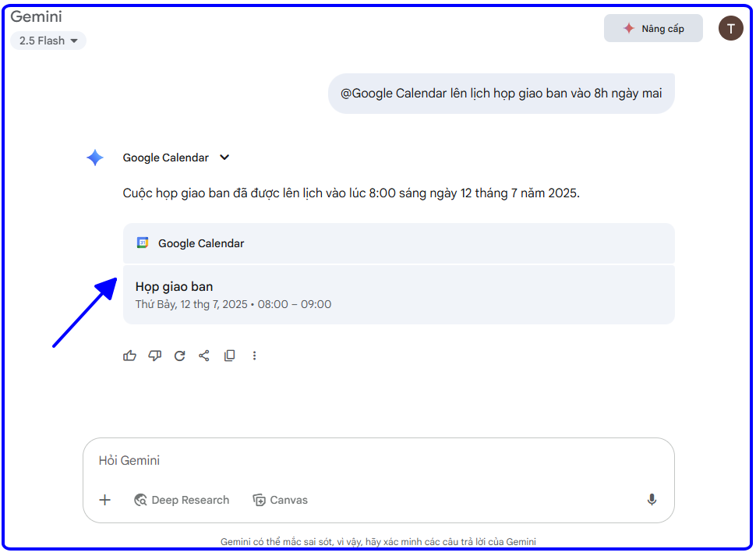Viewport: 756px width, 556px height.
Task: Click the share response icon
Action: click(x=204, y=356)
